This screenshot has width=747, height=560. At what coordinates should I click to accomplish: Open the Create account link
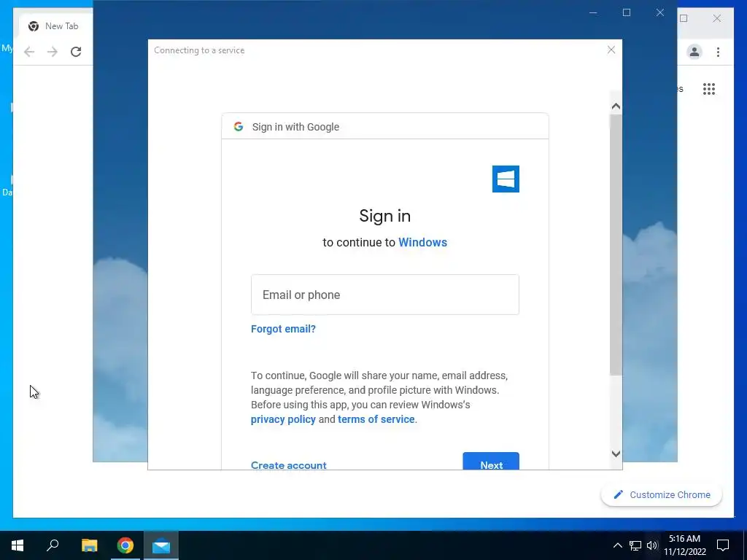click(x=289, y=464)
